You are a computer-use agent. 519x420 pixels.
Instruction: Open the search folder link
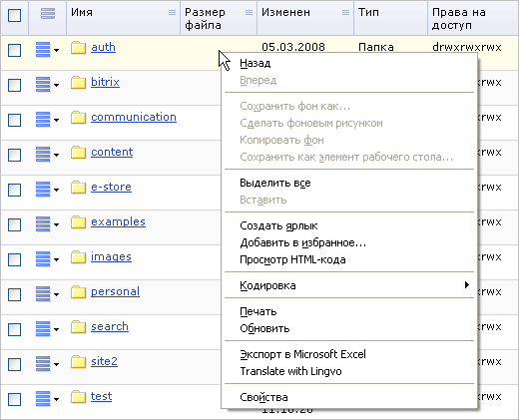110,326
